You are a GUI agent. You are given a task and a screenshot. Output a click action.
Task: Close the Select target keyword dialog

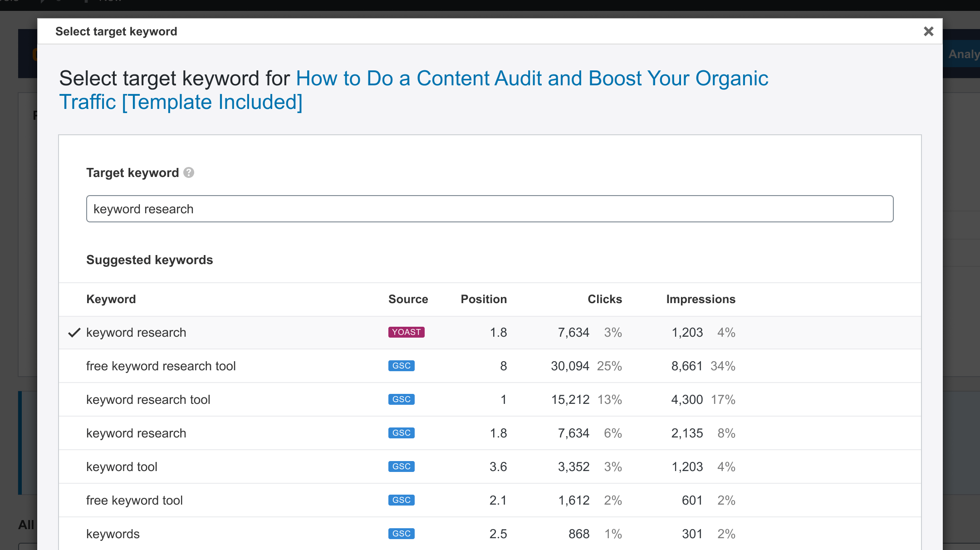click(928, 31)
